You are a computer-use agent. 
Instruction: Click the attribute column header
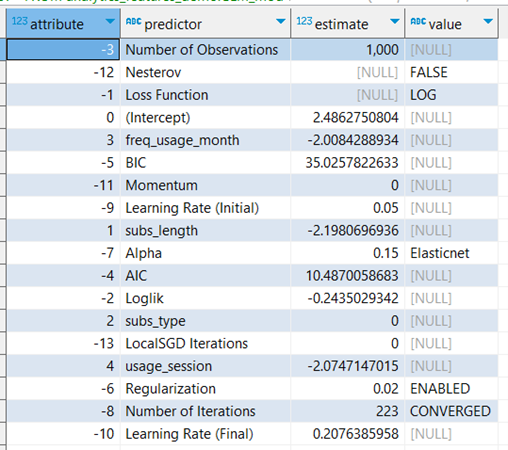click(x=63, y=23)
